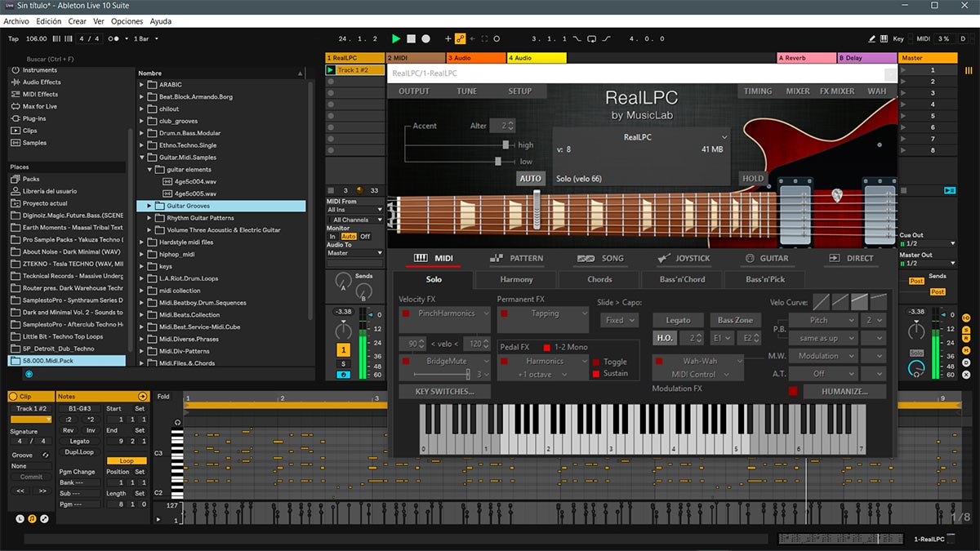Screen dimensions: 980x551
Task: Toggle the Automation Arm icon
Action: (460, 38)
